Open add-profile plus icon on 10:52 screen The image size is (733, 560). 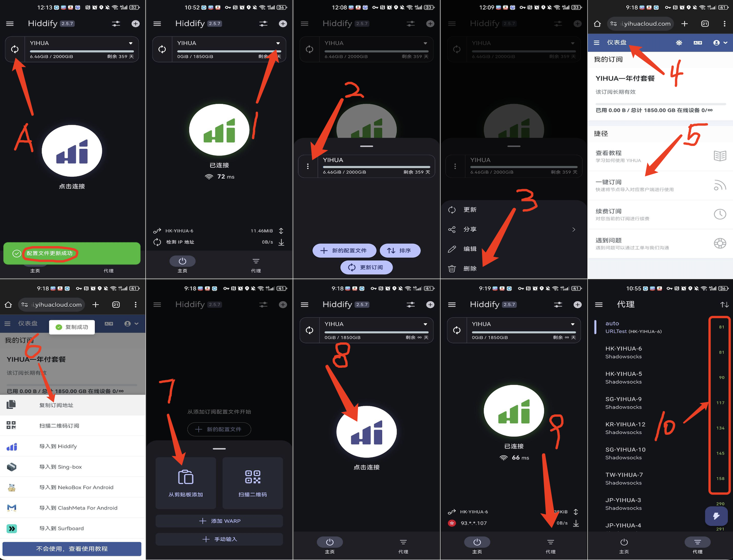tap(283, 23)
